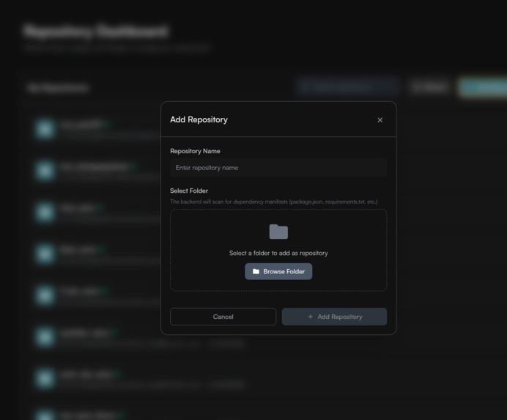Click the Repository Name input field
Image resolution: width=507 pixels, height=420 pixels.
(x=278, y=168)
